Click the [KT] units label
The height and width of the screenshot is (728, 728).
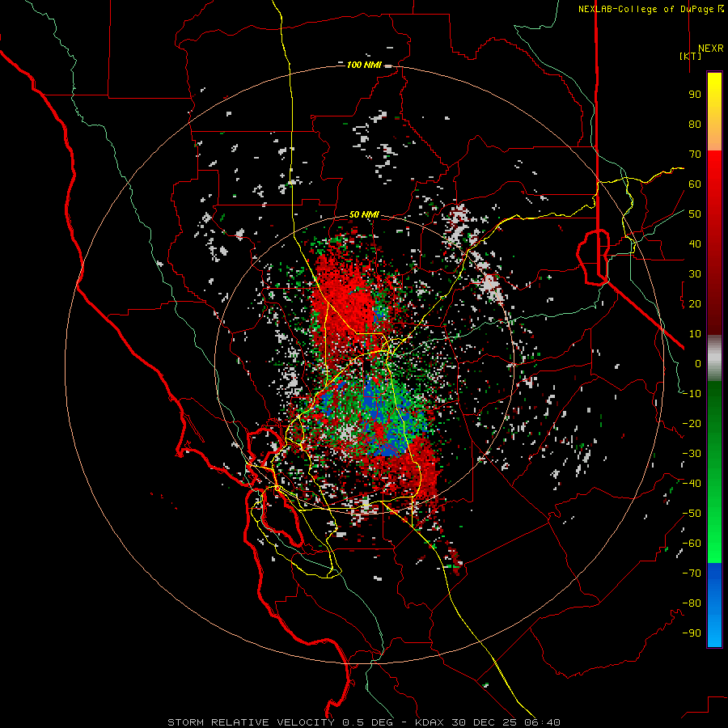click(690, 56)
